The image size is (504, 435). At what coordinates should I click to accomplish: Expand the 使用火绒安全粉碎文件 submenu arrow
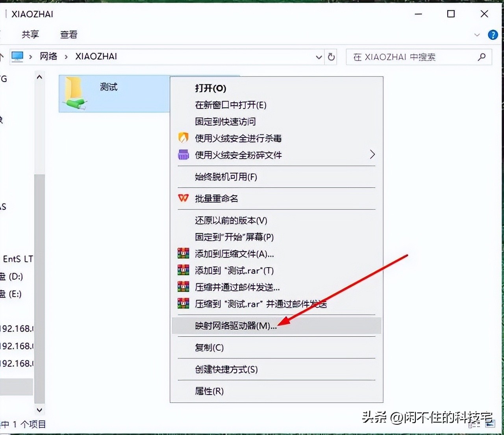372,154
